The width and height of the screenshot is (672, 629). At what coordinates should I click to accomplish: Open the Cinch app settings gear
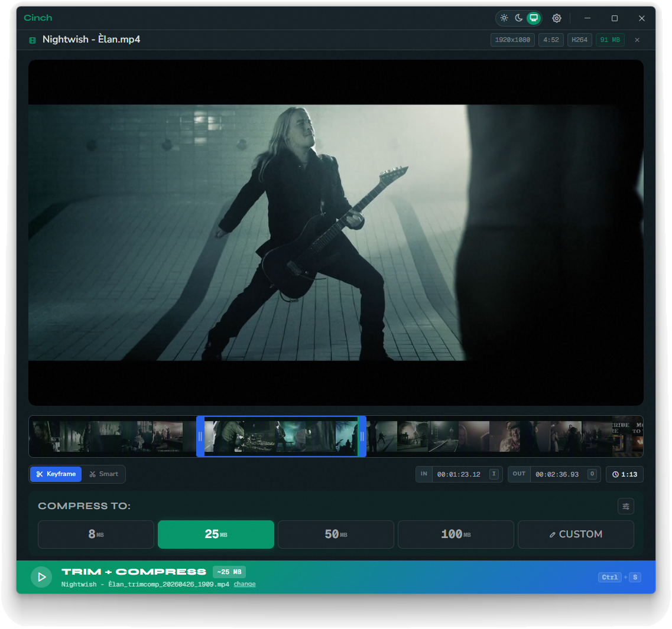click(x=556, y=18)
